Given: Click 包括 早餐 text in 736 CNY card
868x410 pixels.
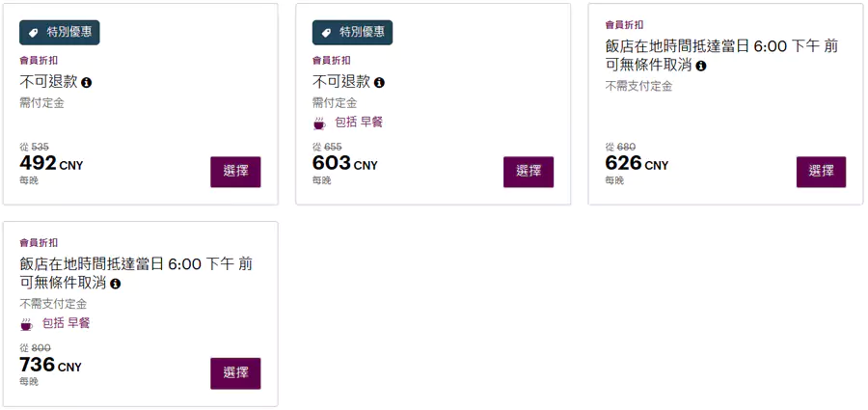Looking at the screenshot, I should pos(66,323).
